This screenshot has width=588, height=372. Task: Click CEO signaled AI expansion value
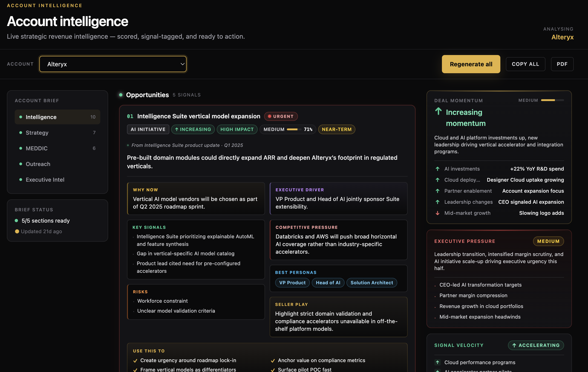coord(531,202)
